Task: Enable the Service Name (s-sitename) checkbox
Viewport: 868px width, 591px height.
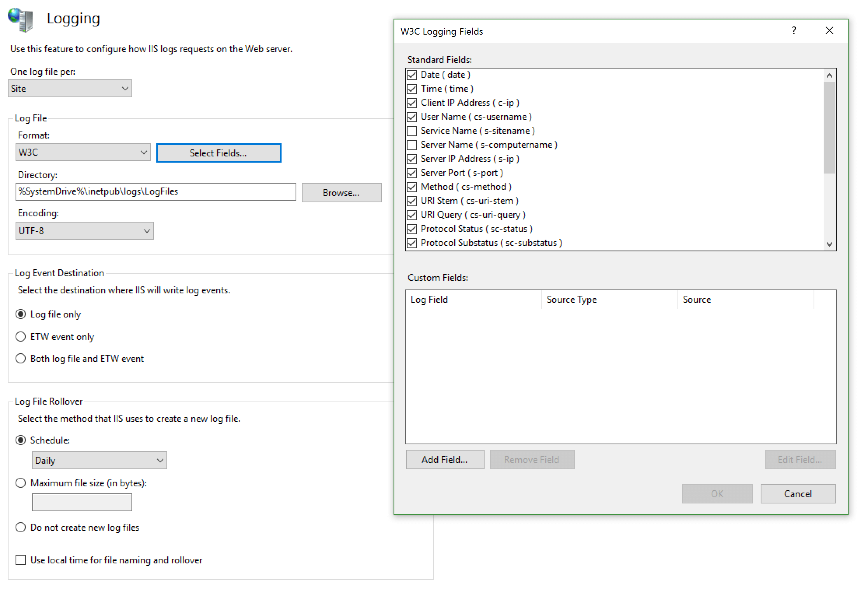Action: [x=411, y=131]
